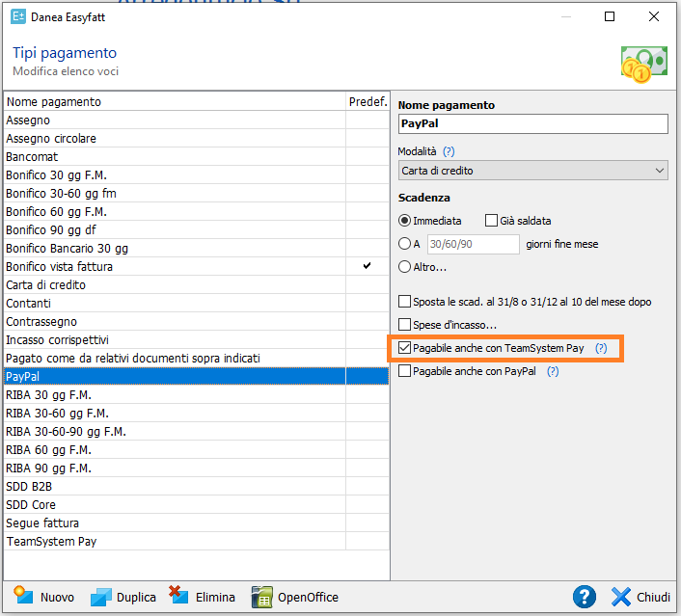
Task: Select Bonifico 30 gg F.M. row
Action: 197,174
